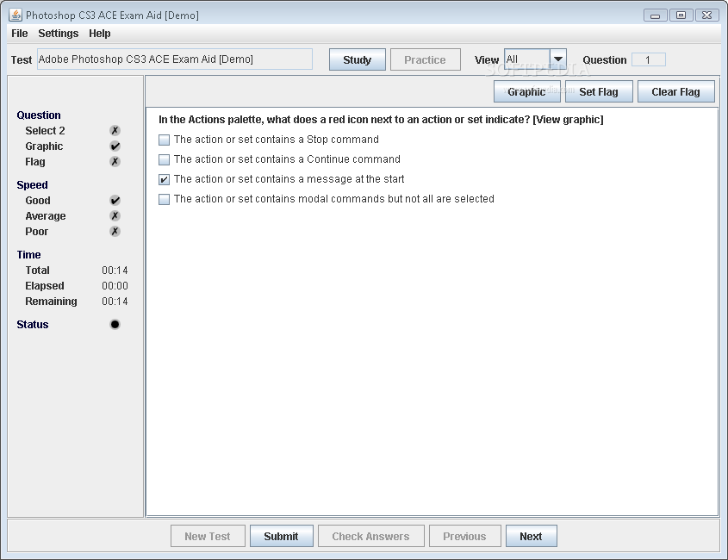
Task: Click the checkmark indicator beside Good
Action: point(115,201)
